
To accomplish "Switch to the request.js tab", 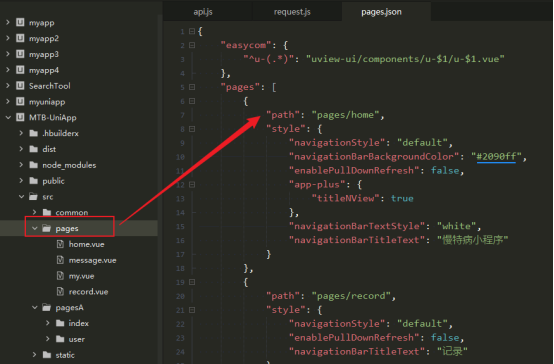I will [292, 12].
